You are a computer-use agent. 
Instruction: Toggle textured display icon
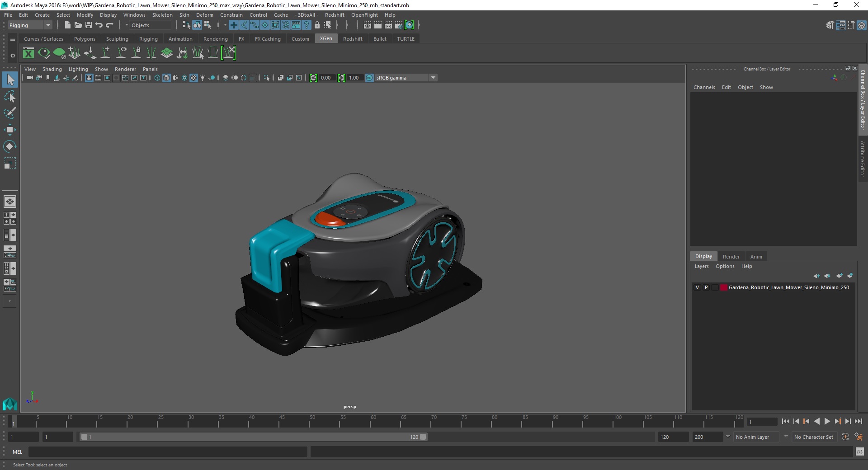(193, 78)
